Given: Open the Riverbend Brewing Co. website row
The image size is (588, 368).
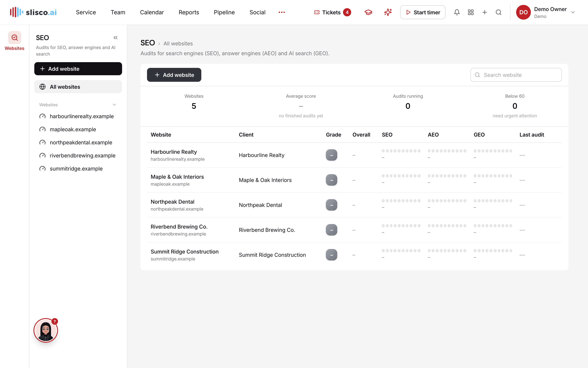Looking at the screenshot, I should 354,230.
